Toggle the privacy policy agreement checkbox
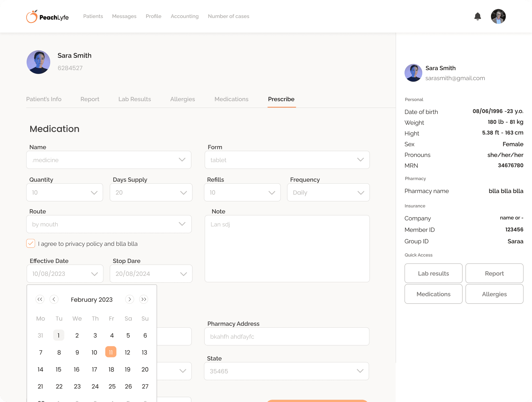 pyautogui.click(x=30, y=244)
